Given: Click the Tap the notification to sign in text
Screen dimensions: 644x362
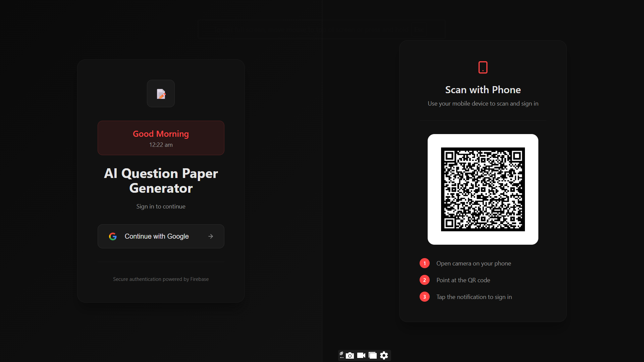Looking at the screenshot, I should point(474,297).
